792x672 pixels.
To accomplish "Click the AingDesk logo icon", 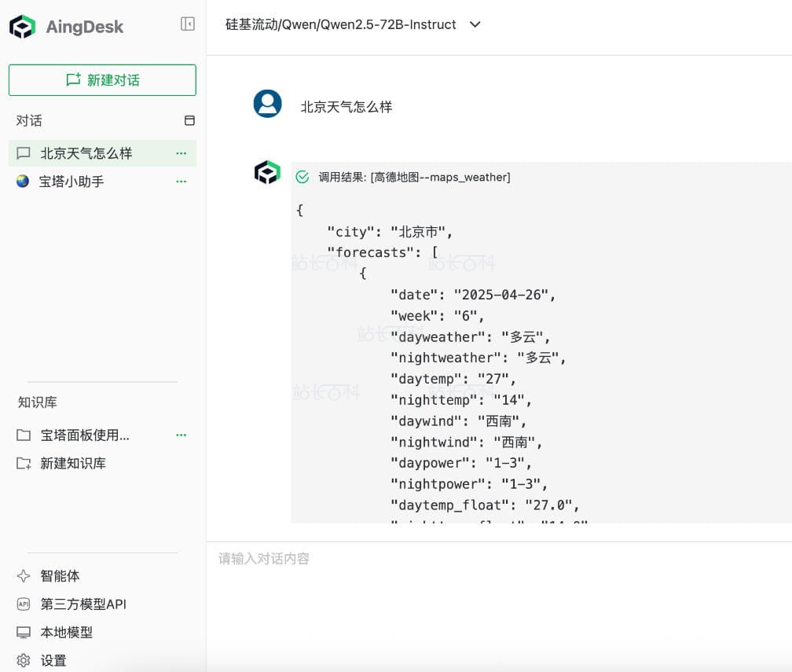I will (x=22, y=27).
